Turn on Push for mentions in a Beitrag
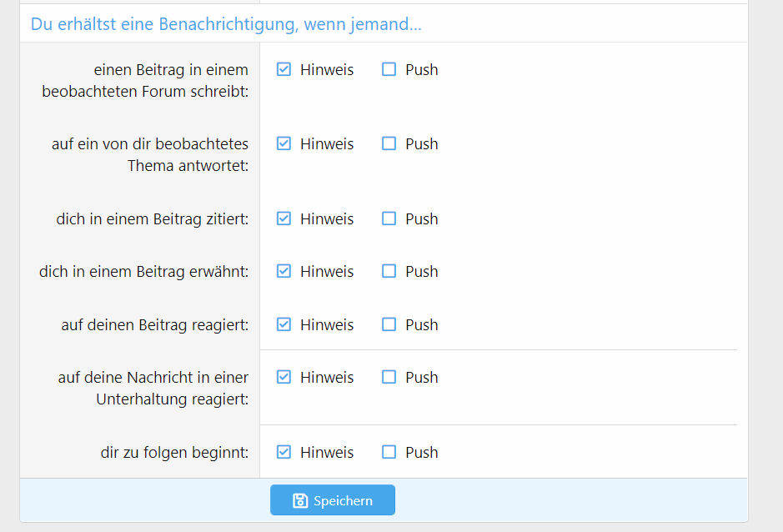This screenshot has height=532, width=783. pos(389,271)
